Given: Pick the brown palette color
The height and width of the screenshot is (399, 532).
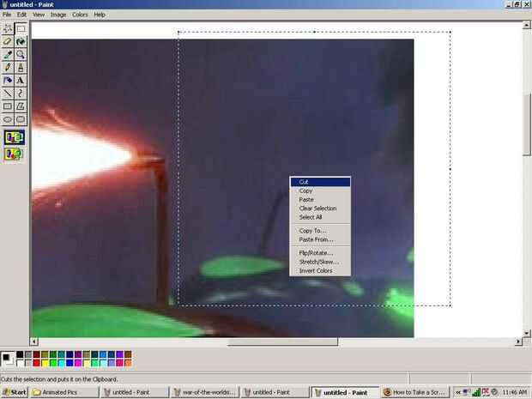Looking at the screenshot, I should 128,355.
